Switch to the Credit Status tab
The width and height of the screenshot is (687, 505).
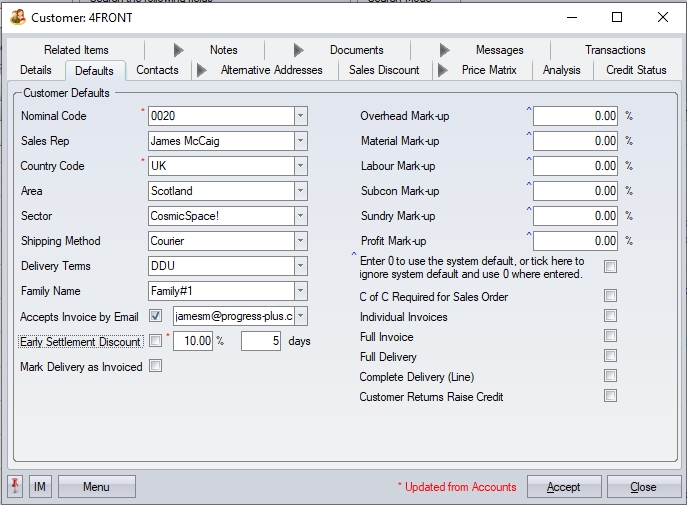[636, 70]
